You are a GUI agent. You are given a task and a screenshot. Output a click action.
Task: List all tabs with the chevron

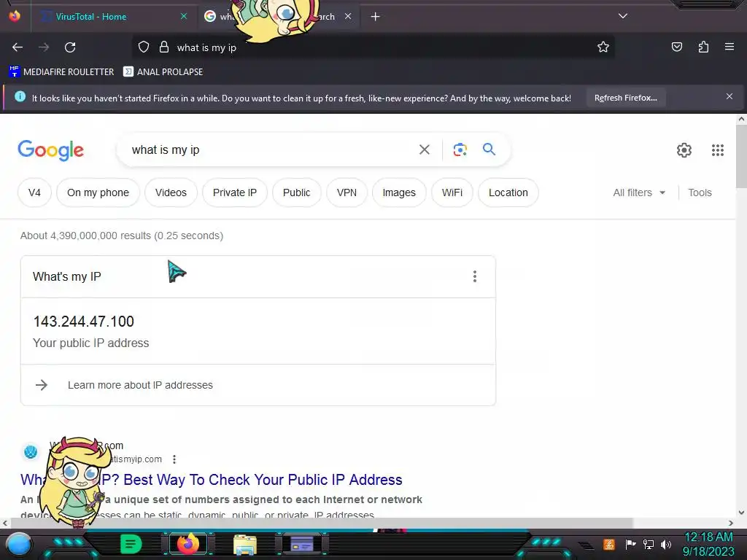(x=623, y=16)
